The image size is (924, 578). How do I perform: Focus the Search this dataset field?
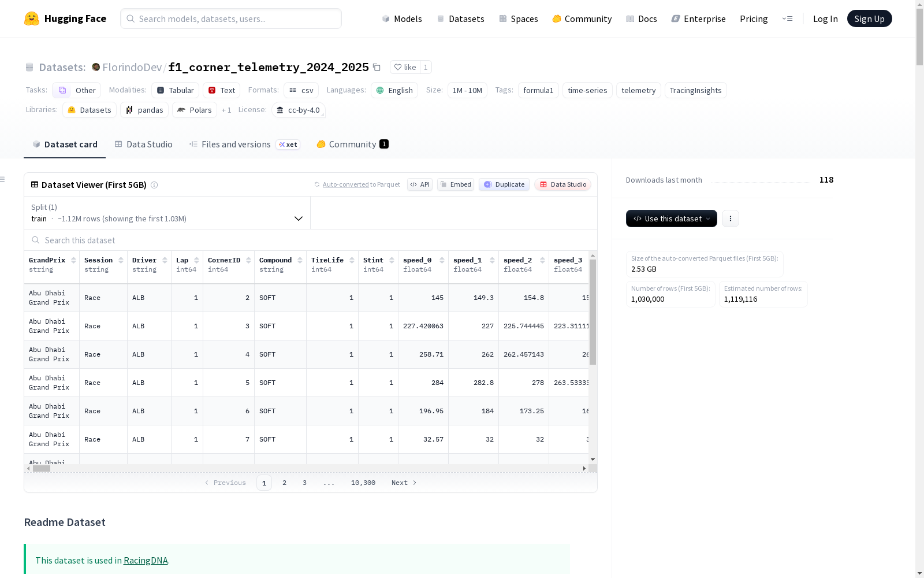(311, 240)
